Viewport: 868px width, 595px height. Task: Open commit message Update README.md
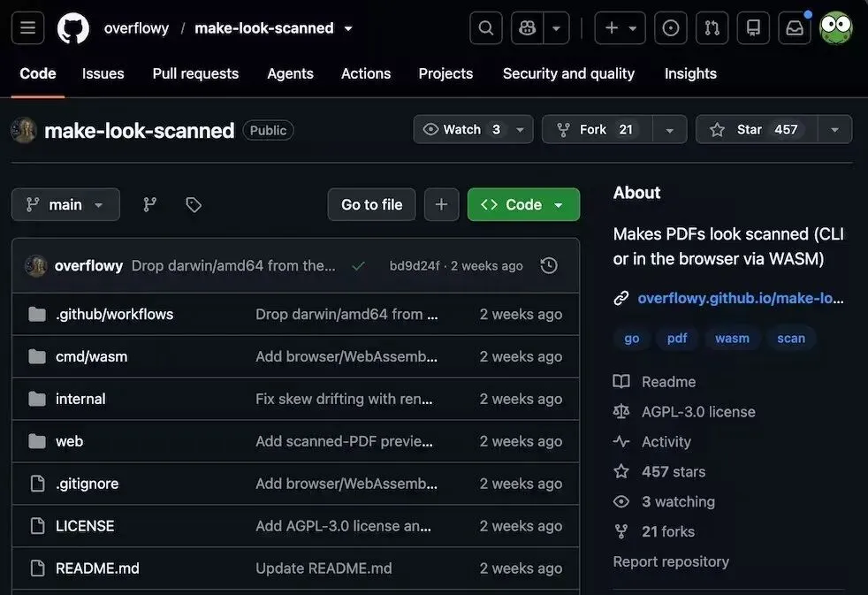pyautogui.click(x=324, y=568)
